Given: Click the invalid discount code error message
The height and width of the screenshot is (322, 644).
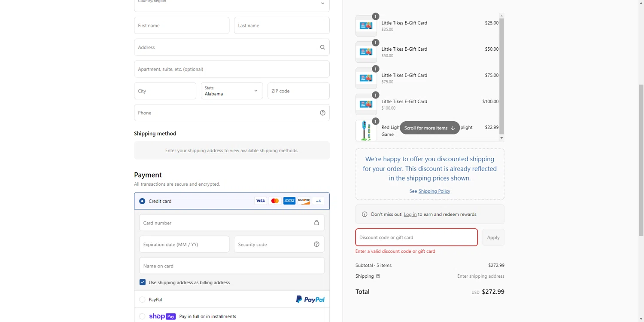Looking at the screenshot, I should click(x=395, y=251).
